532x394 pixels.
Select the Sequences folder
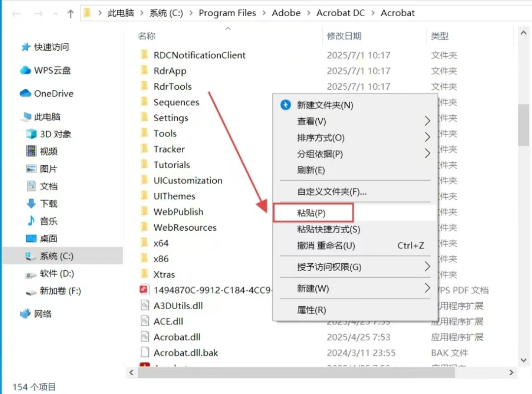pyautogui.click(x=176, y=102)
